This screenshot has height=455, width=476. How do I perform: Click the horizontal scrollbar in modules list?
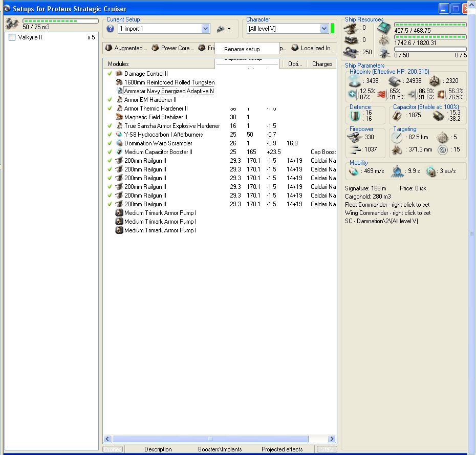[x=210, y=439]
